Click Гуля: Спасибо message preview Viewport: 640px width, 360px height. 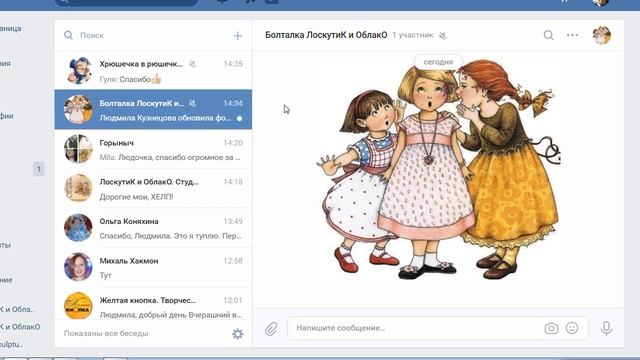point(131,79)
